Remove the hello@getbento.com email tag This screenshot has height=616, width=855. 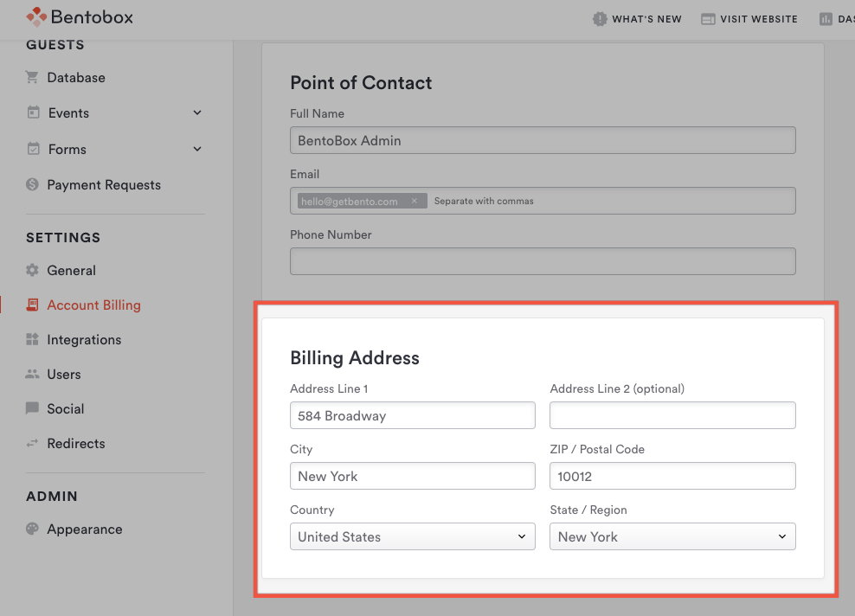click(415, 201)
